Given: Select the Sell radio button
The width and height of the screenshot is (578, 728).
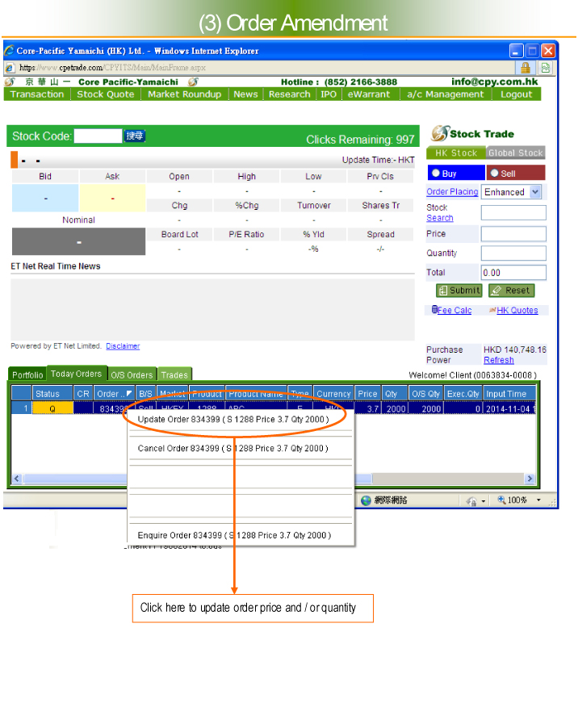Looking at the screenshot, I should 495,173.
